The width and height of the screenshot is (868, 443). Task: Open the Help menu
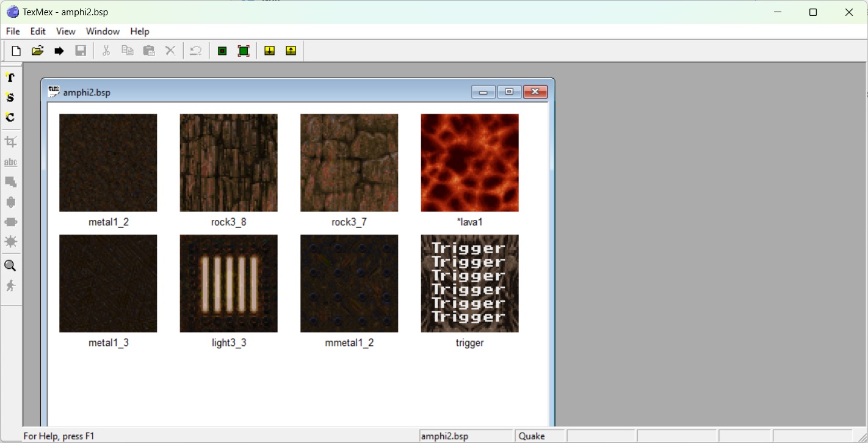point(140,31)
